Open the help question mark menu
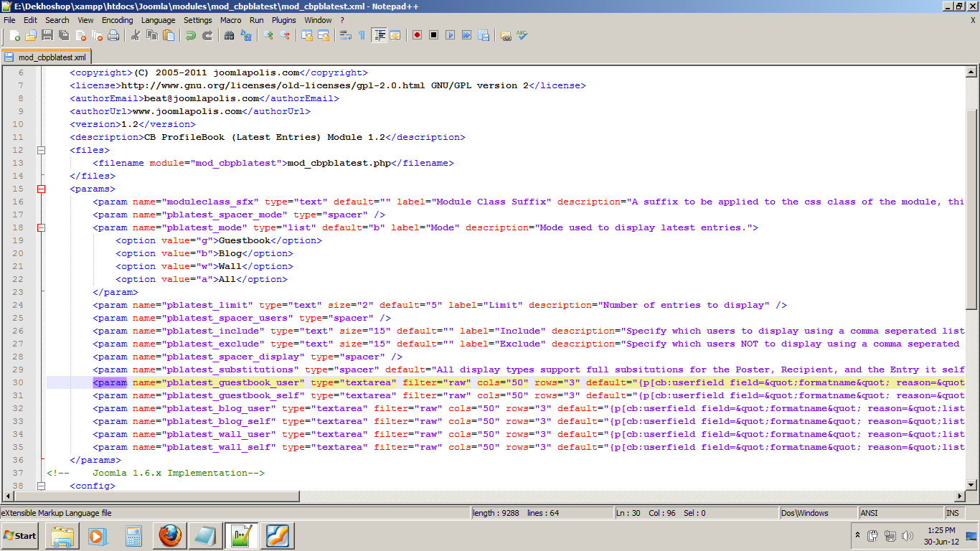The width and height of the screenshot is (980, 551). [x=342, y=20]
